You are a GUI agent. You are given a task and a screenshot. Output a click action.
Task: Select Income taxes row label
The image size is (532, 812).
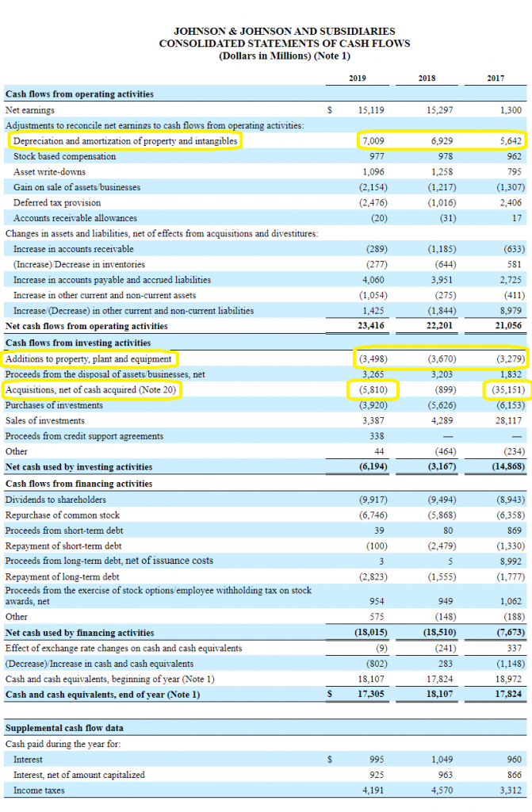39,791
